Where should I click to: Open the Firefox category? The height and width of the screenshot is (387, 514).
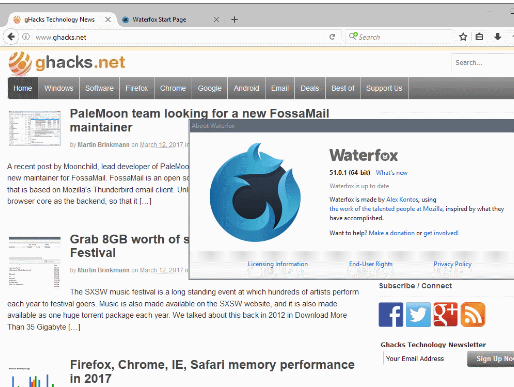point(137,88)
